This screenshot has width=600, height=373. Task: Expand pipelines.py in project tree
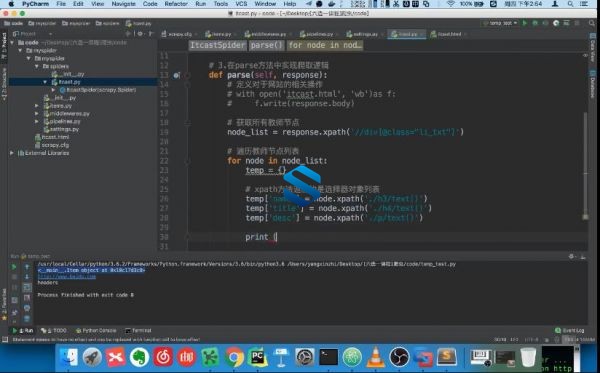point(37,121)
